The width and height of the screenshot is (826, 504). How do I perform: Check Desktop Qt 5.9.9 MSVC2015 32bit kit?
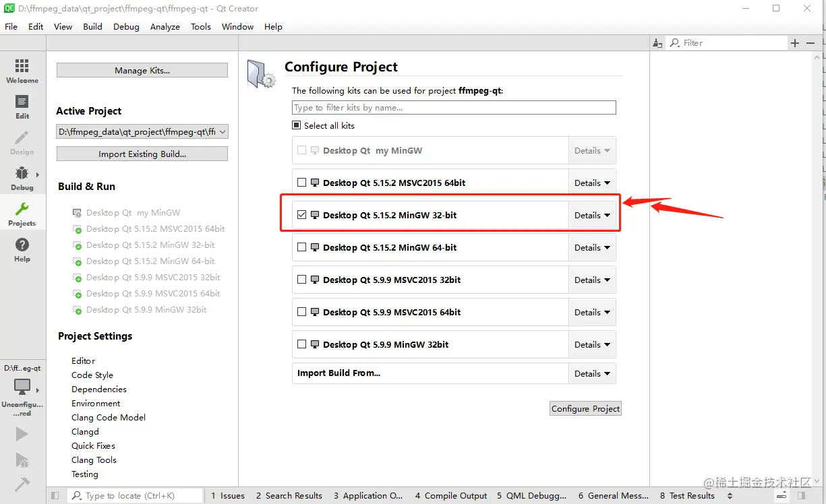(x=301, y=280)
